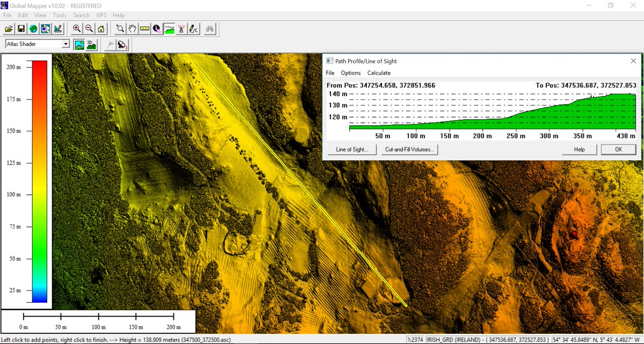
Task: Maximize the Global Mapper window
Action: pyautogui.click(x=611, y=5)
